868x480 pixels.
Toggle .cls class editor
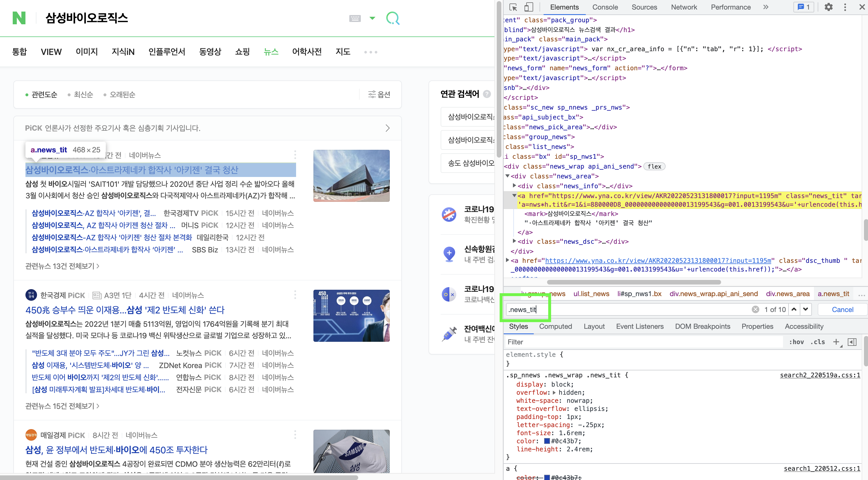pos(817,342)
